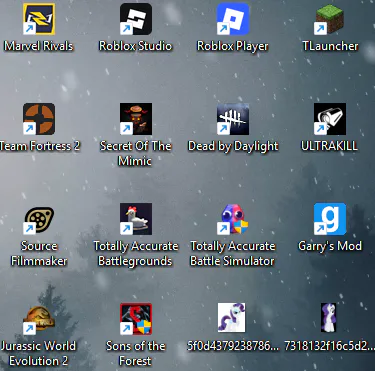Click the Totally Accurate Battlegrounds icon
This screenshot has width=375, height=371.
(x=136, y=219)
